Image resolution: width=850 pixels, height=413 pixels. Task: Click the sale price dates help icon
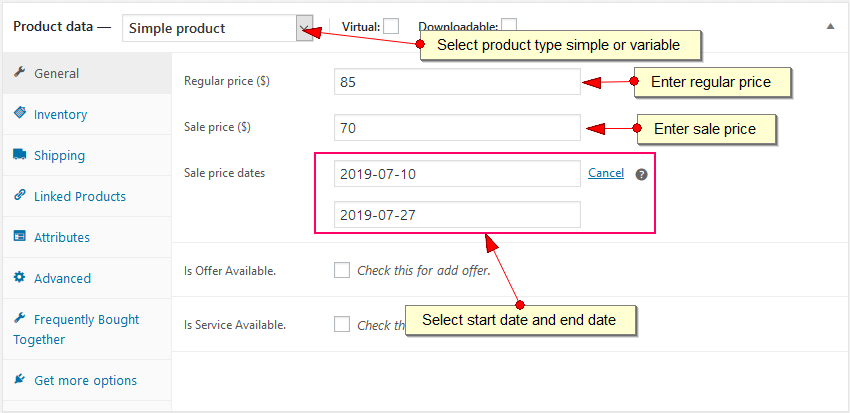pos(642,174)
